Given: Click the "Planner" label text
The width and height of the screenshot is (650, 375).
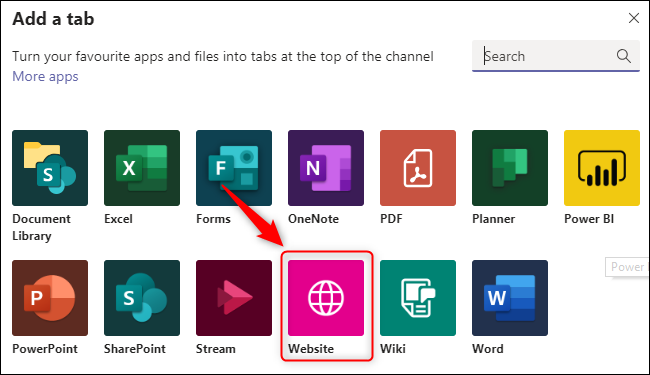Looking at the screenshot, I should coord(493,219).
